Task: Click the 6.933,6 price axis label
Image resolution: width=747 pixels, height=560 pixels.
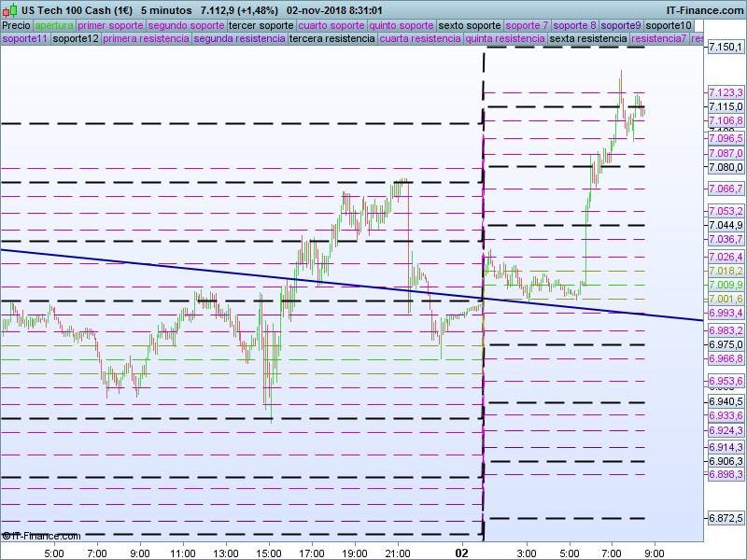Action: tap(726, 415)
